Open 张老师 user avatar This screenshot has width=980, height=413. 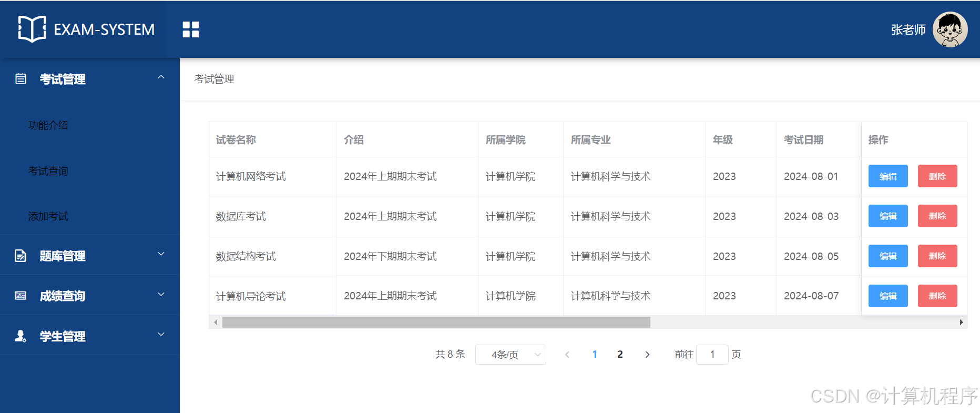tap(950, 29)
